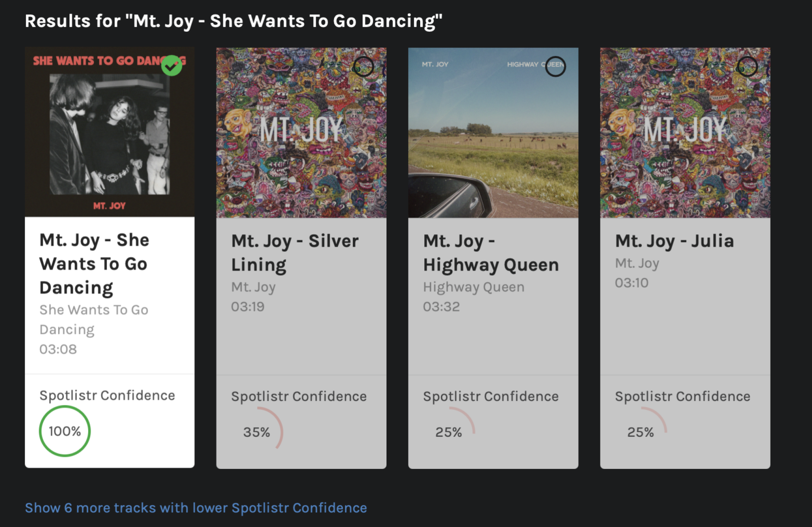Show 6 more tracks with lower Spotlistr Confidence
The width and height of the screenshot is (812, 527).
[196, 508]
